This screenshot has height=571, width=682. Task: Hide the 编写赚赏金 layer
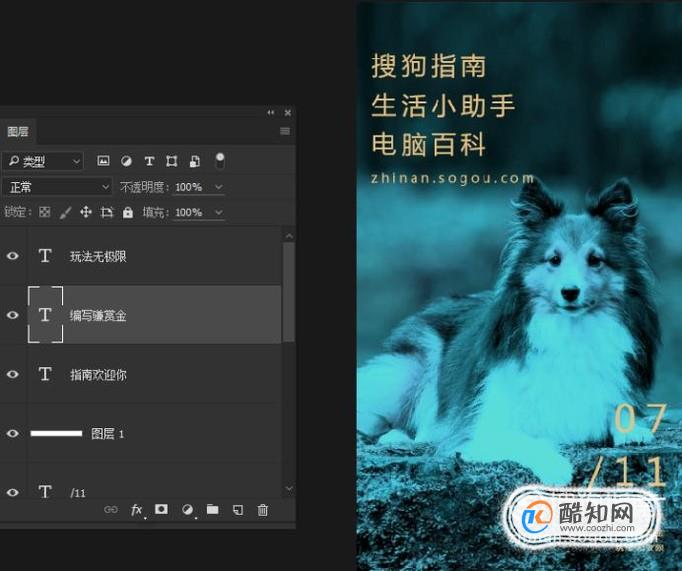pyautogui.click(x=13, y=315)
